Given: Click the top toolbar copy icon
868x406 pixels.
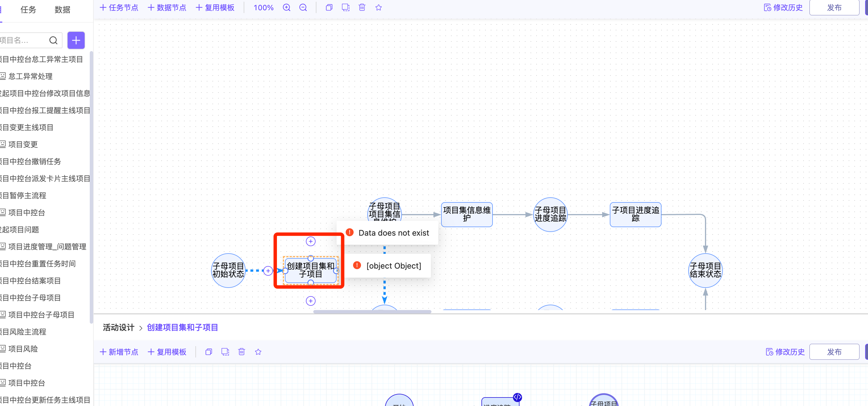Looking at the screenshot, I should click(x=329, y=7).
